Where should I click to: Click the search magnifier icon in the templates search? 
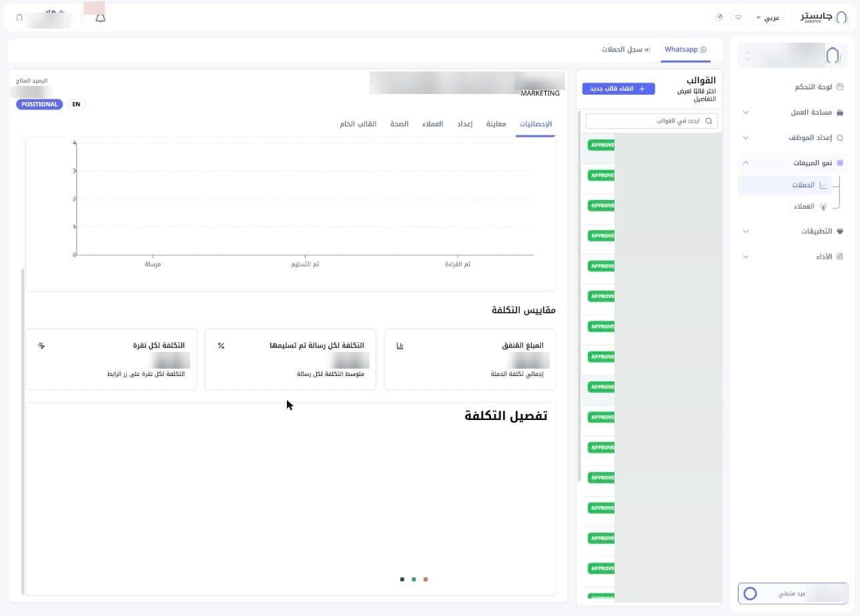click(x=709, y=121)
